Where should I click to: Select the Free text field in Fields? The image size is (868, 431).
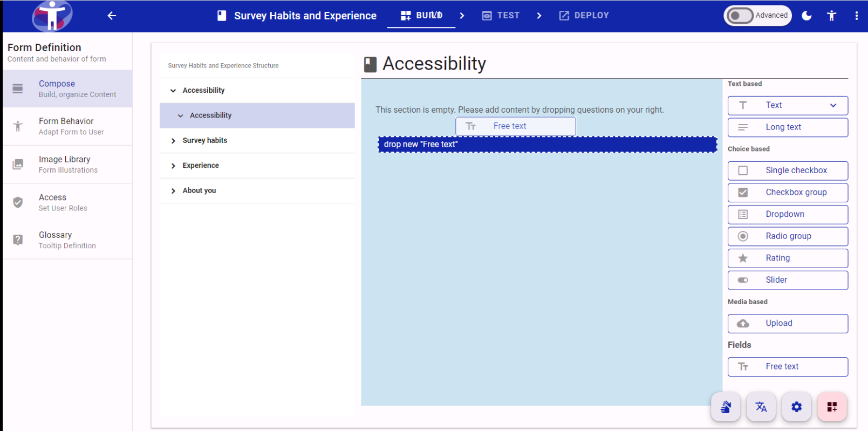coord(788,367)
